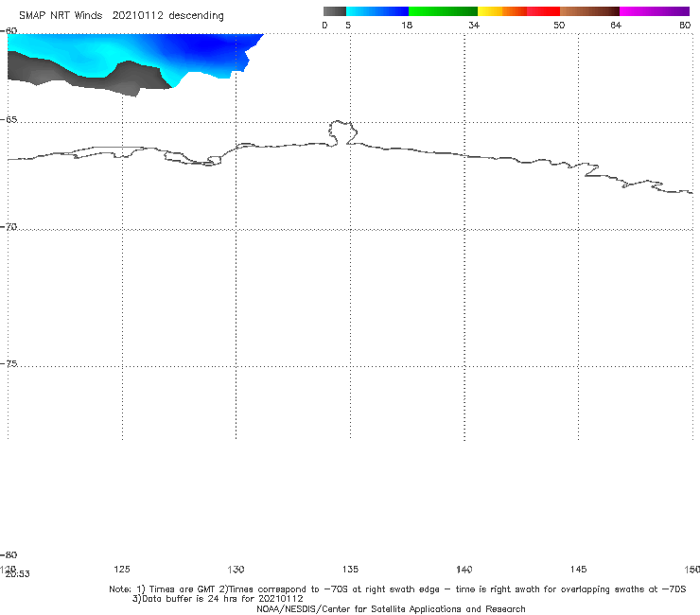Click the coastline peninsula near longitude 135
The image size is (700, 615).
[342, 132]
